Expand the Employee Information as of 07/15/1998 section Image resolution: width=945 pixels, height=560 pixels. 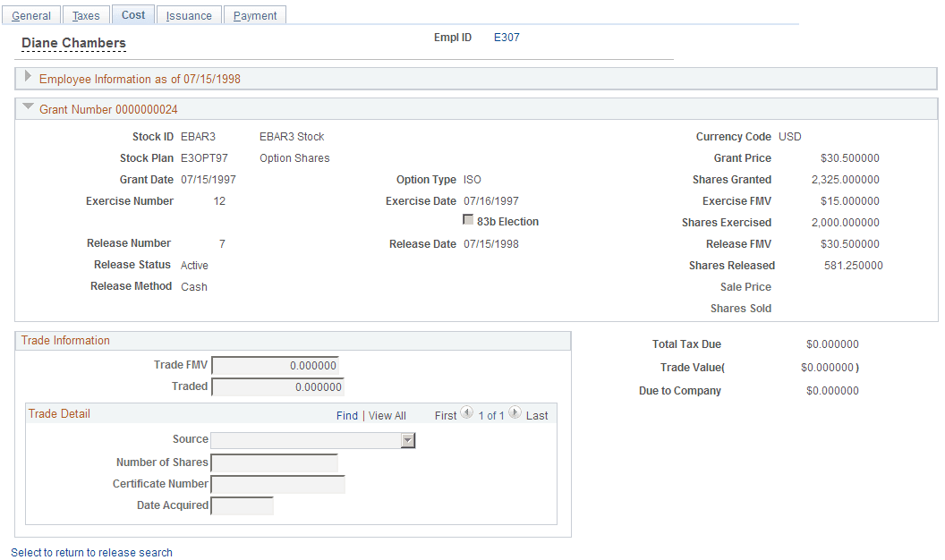[x=28, y=78]
